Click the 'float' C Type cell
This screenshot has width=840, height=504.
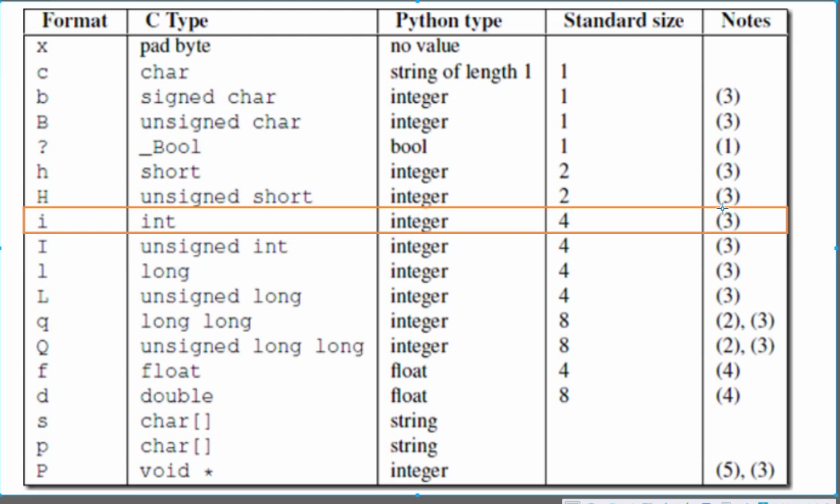tap(170, 371)
